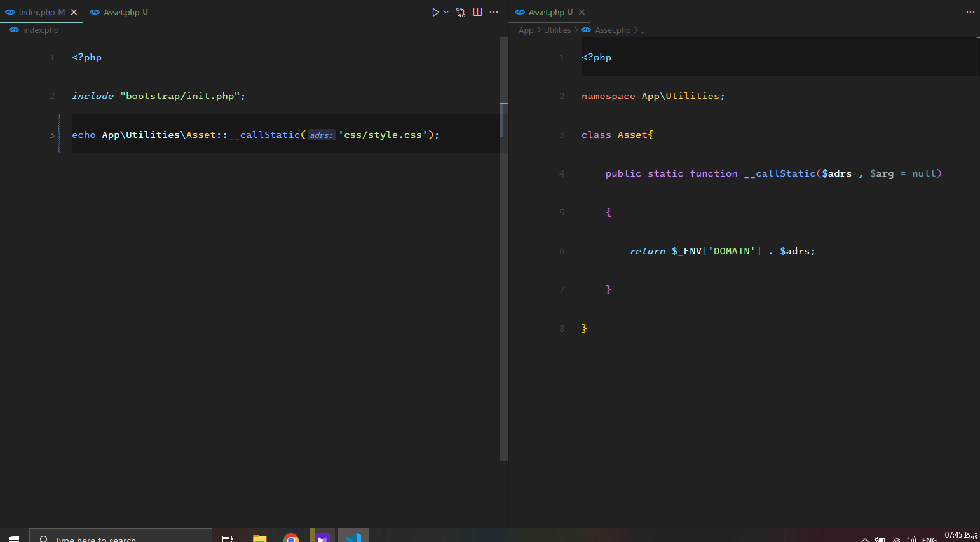This screenshot has height=542, width=980.
Task: Open more actions menu in left editor group
Action: click(494, 12)
